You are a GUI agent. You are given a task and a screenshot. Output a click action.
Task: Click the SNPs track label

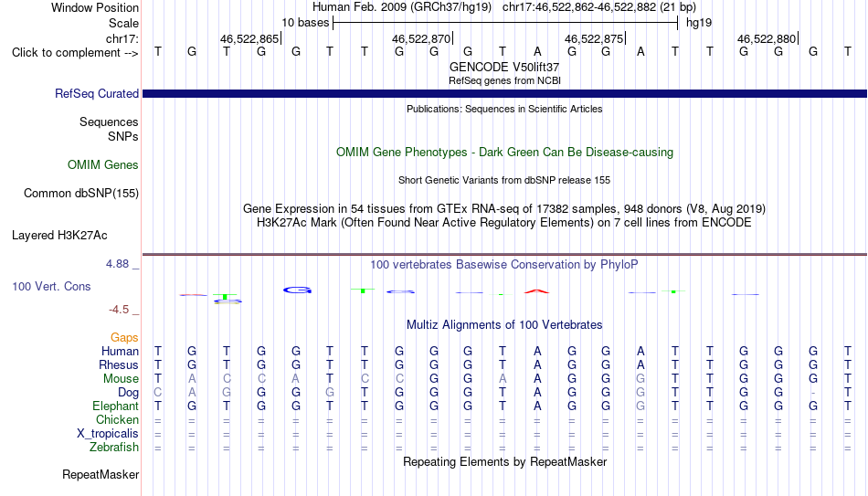pyautogui.click(x=123, y=136)
